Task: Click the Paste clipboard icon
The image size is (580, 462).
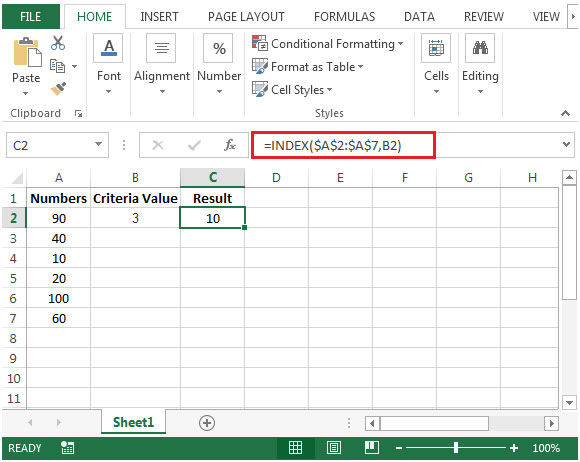Action: coord(27,52)
